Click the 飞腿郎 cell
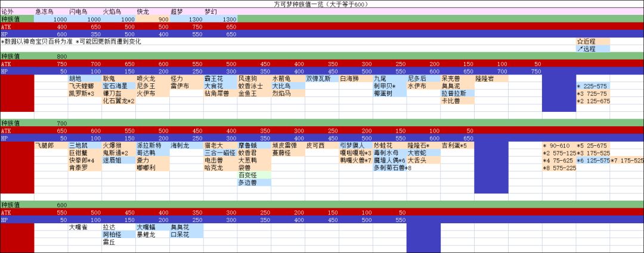The image size is (644, 253). pyautogui.click(x=51, y=146)
